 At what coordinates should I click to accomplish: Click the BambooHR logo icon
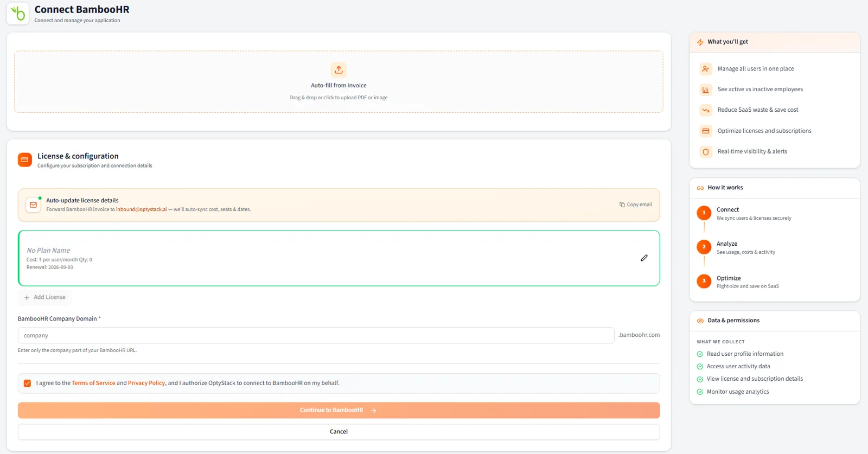[x=18, y=14]
